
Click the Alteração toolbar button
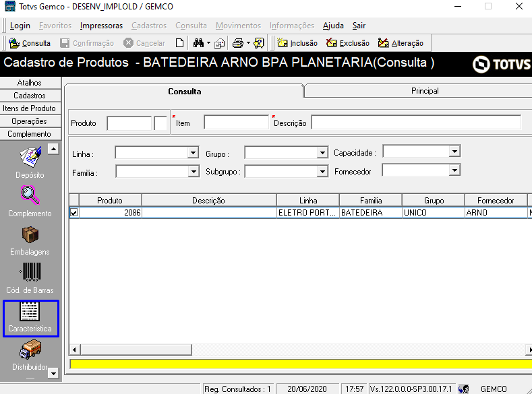(x=401, y=43)
